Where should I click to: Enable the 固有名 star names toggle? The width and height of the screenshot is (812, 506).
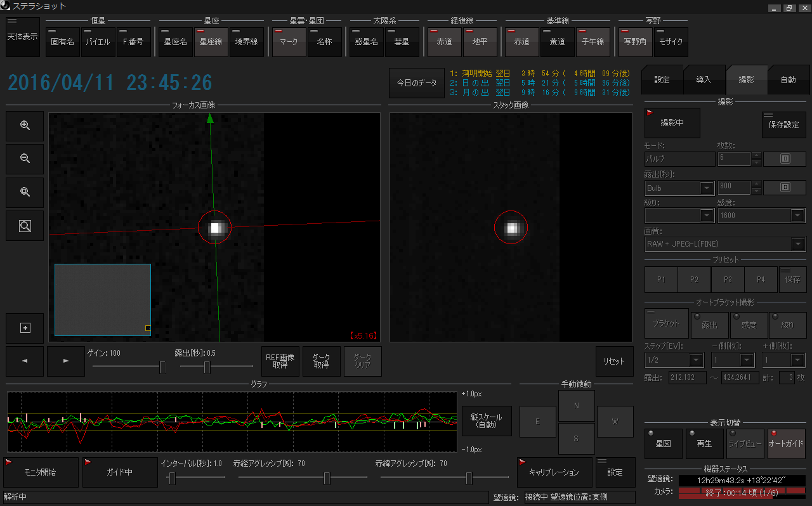click(x=63, y=42)
